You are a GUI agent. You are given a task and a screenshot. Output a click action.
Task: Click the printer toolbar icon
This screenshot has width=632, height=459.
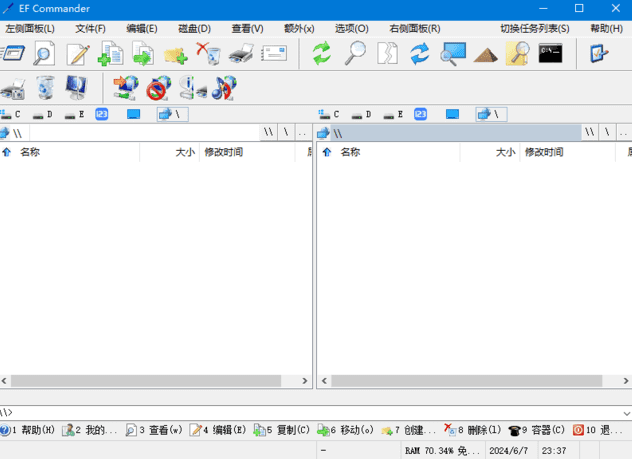(241, 54)
